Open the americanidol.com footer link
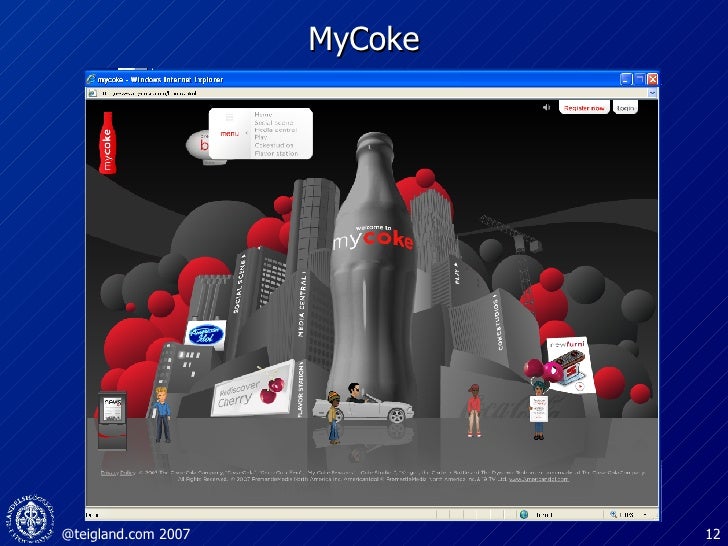The width and height of the screenshot is (728, 546). [x=539, y=479]
